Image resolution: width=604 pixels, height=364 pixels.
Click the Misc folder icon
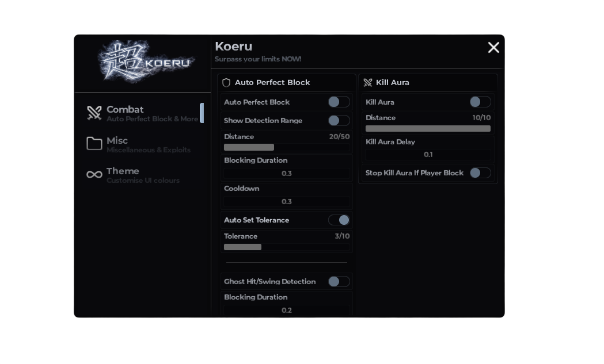click(94, 144)
